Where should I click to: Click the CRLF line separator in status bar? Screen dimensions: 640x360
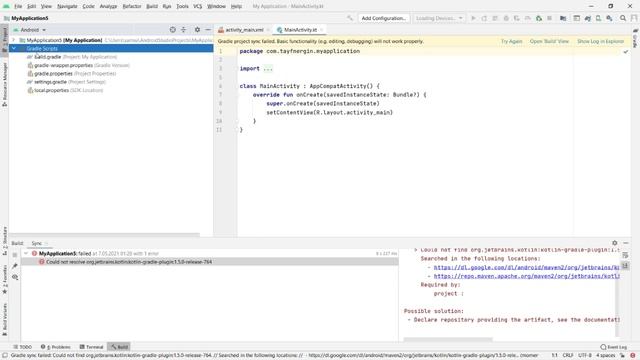pos(568,355)
